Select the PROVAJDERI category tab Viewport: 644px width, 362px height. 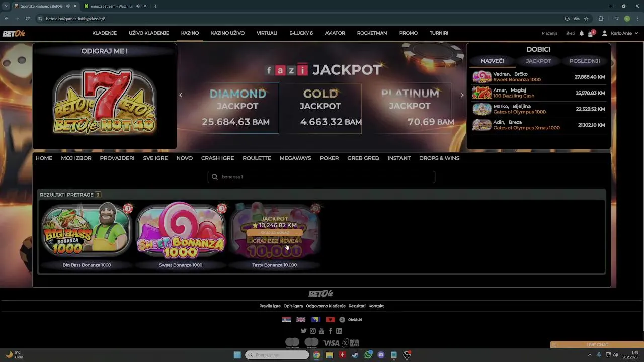click(117, 158)
